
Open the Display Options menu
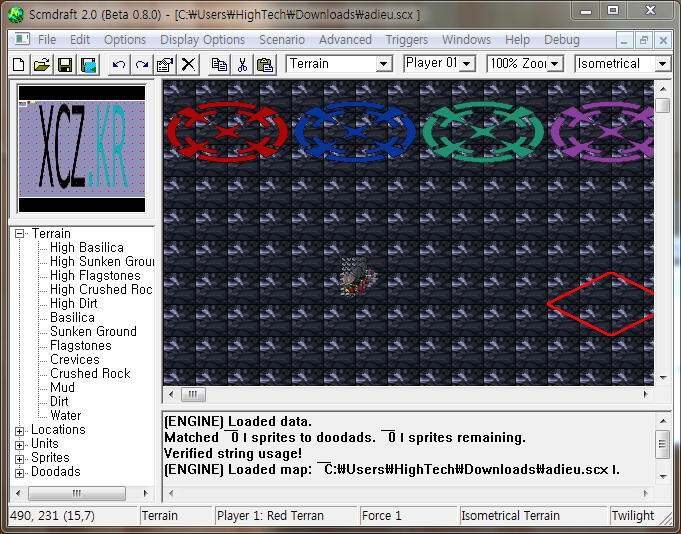202,40
